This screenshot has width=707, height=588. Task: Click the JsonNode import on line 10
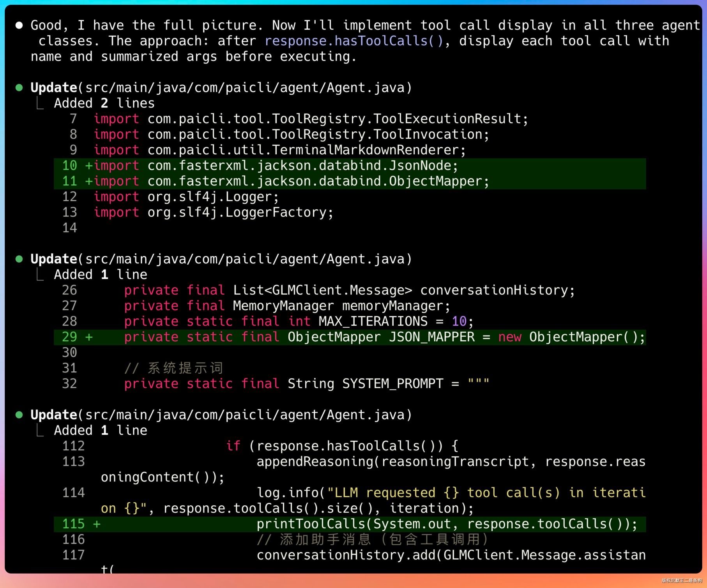tap(302, 166)
